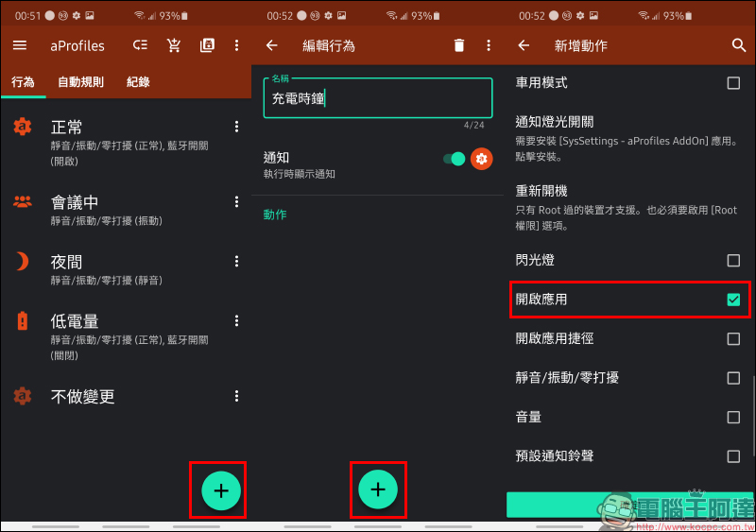Click the 名稱 input field containing 充電時鐘
Viewport: 756px width, 532px height.
coord(378,98)
